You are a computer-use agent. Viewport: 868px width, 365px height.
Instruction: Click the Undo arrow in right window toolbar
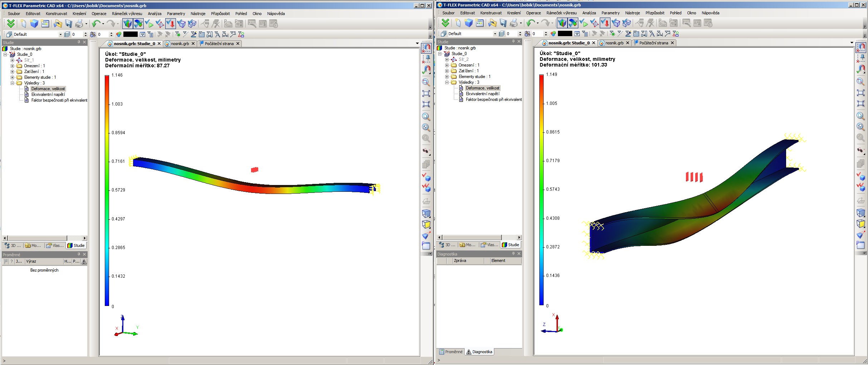click(530, 23)
